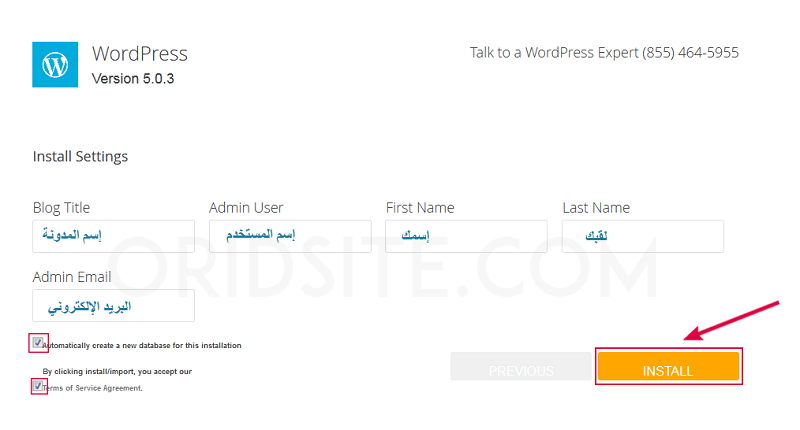Viewport: 800px width, 430px height.
Task: Click the Last Name text field
Action: coord(642,237)
